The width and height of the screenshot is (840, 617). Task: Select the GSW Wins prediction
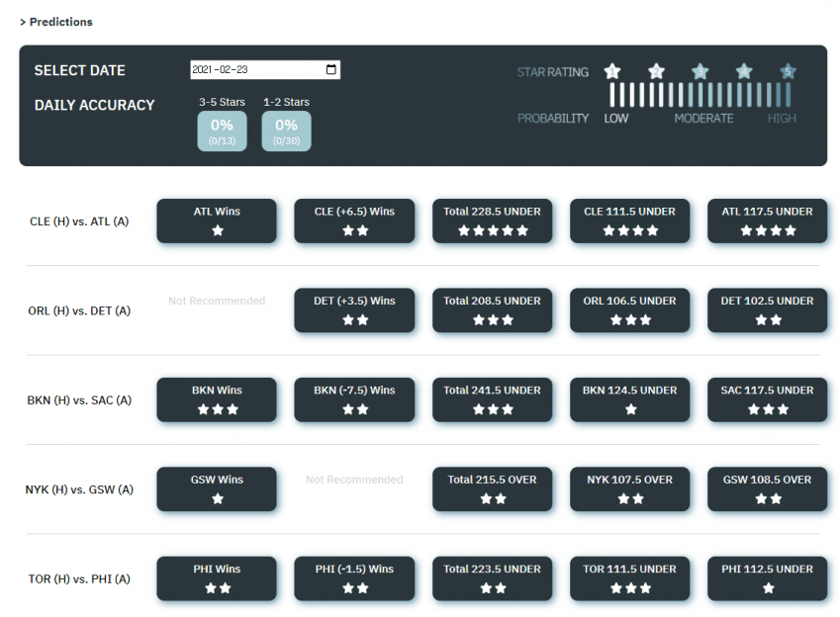click(217, 488)
